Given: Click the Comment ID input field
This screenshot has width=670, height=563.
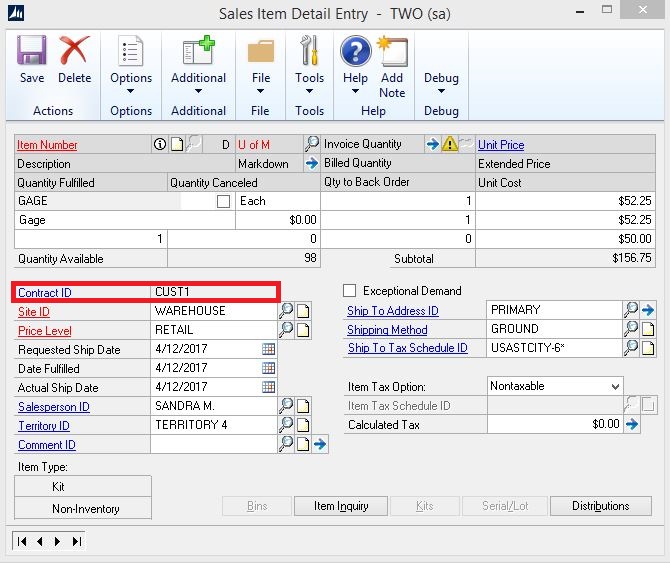Looking at the screenshot, I should tap(214, 444).
